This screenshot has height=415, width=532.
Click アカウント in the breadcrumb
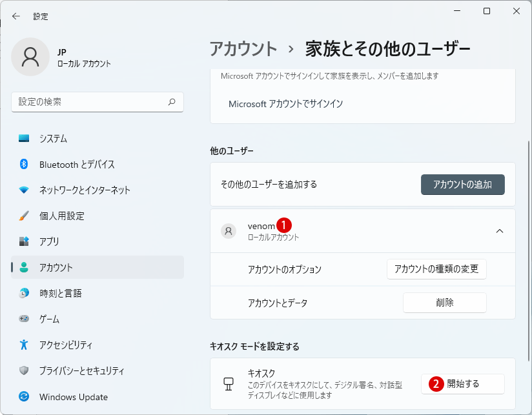coord(243,49)
